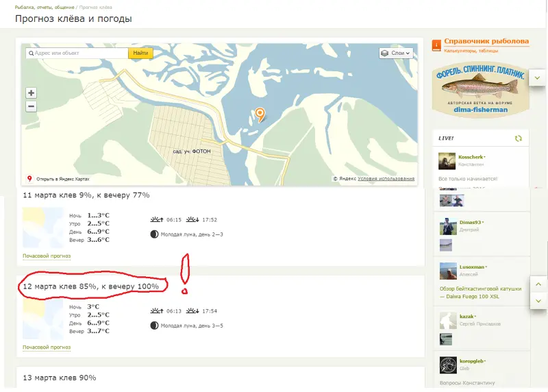Click the map zoom in plus button
This screenshot has width=548, height=392.
point(32,93)
